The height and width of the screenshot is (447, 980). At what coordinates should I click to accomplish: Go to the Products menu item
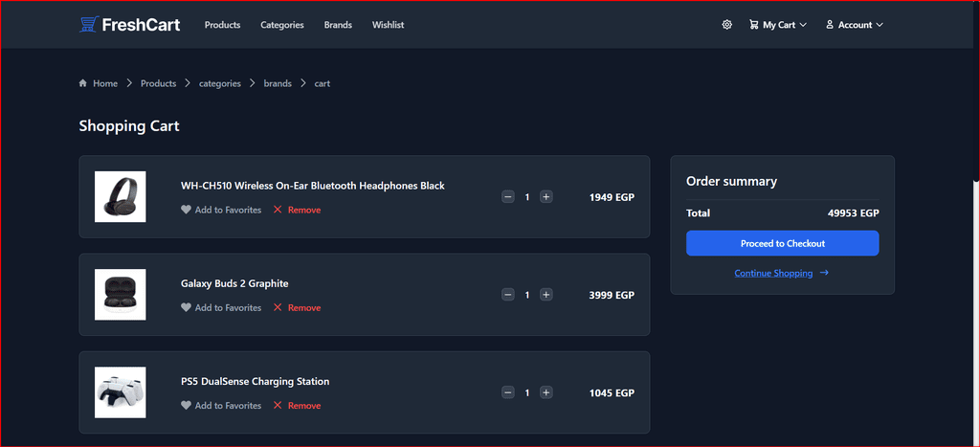(x=222, y=25)
